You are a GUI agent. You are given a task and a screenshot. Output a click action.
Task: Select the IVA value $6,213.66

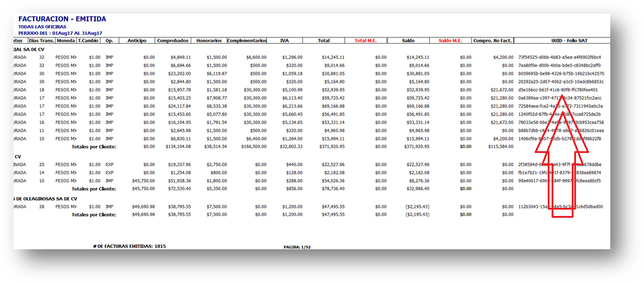point(293,106)
